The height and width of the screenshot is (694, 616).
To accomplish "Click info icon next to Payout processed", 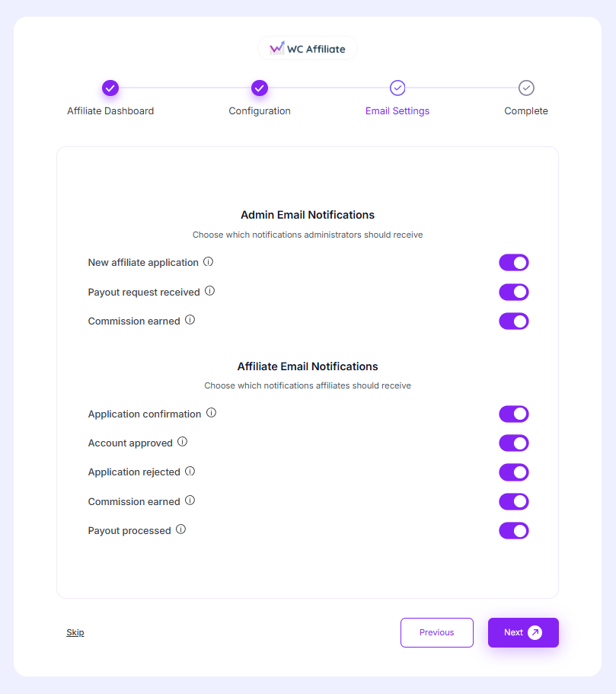I will tap(180, 529).
